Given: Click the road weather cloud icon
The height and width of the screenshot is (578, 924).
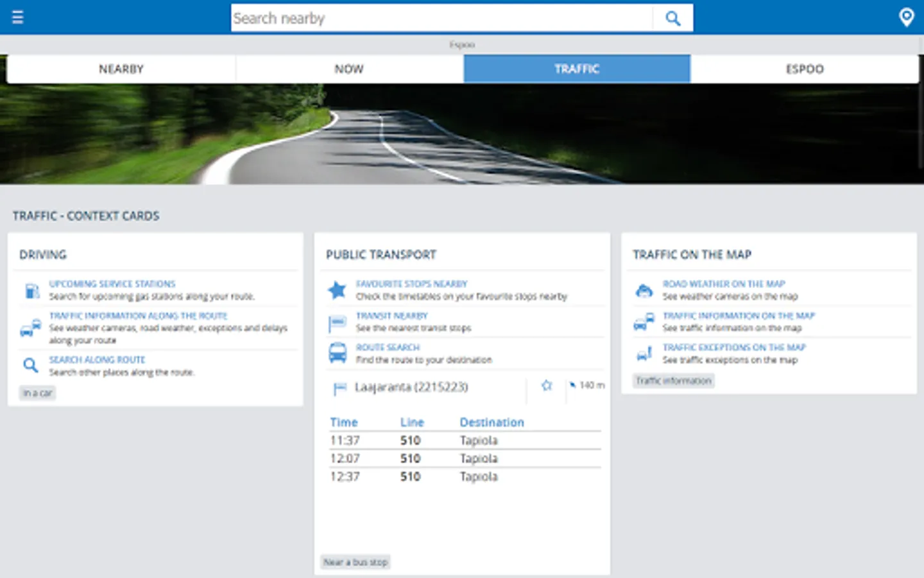Looking at the screenshot, I should click(x=644, y=291).
